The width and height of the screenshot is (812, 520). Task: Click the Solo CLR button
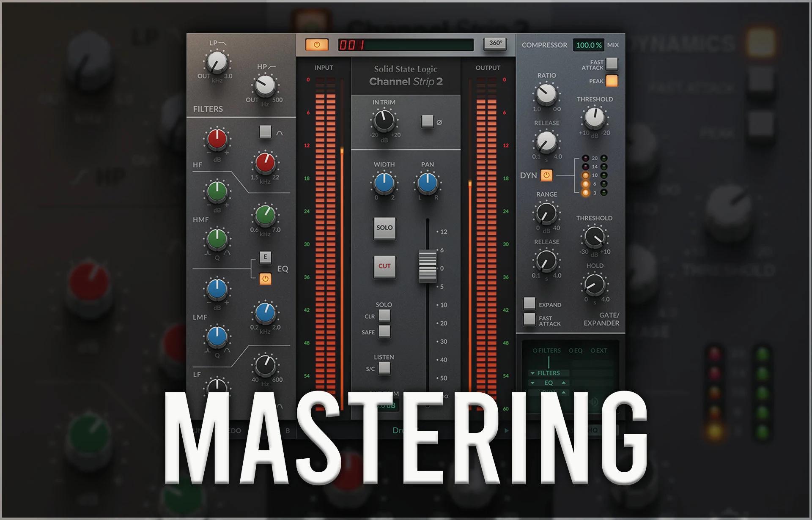[384, 315]
